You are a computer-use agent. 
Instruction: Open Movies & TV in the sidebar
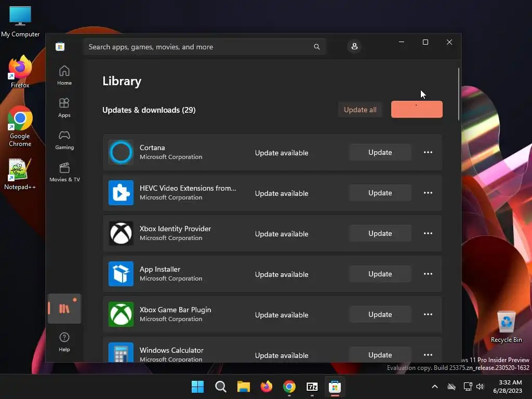click(x=64, y=172)
